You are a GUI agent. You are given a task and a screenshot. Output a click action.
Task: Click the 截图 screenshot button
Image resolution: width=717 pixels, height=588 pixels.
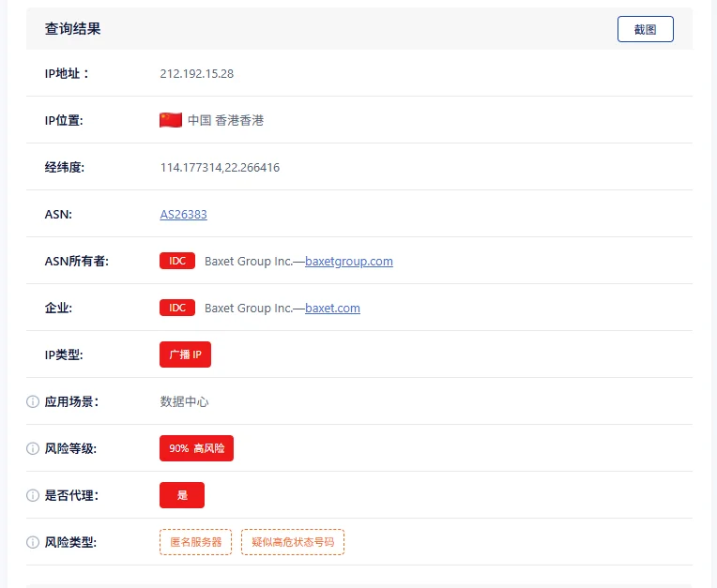645,29
